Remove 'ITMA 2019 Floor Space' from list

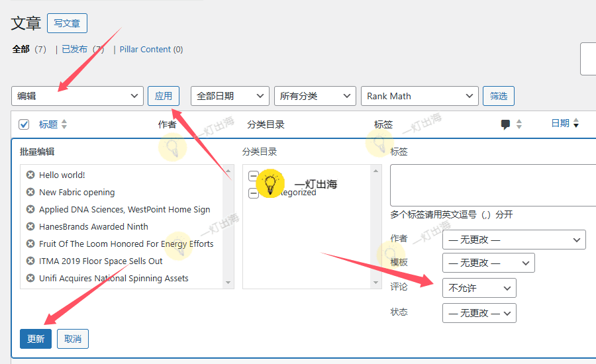[30, 261]
